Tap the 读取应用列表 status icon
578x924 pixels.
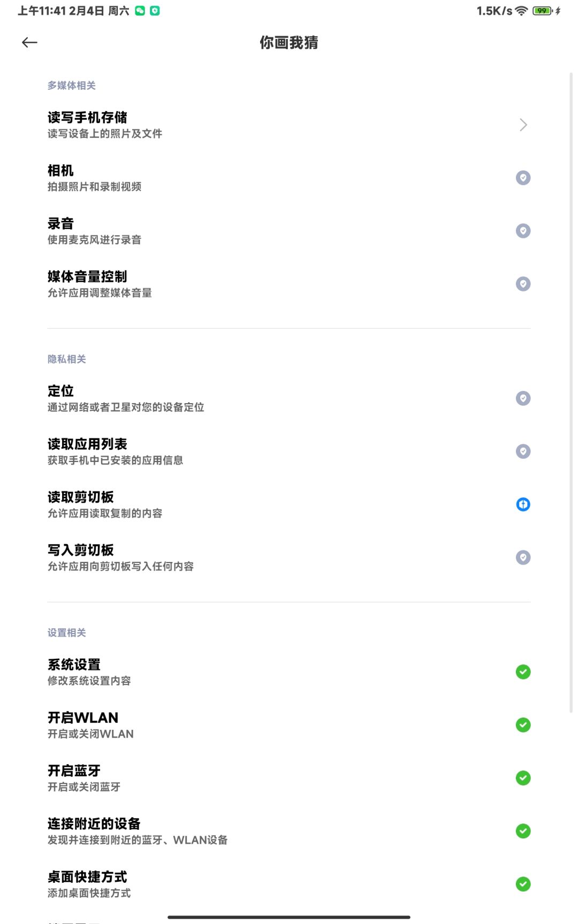tap(523, 451)
